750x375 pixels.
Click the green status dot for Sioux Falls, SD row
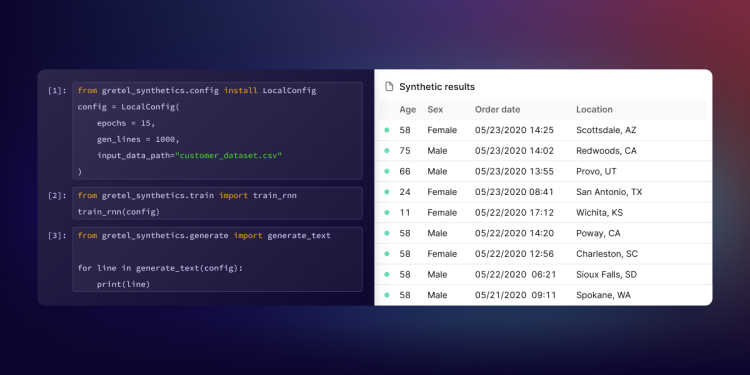tap(387, 275)
